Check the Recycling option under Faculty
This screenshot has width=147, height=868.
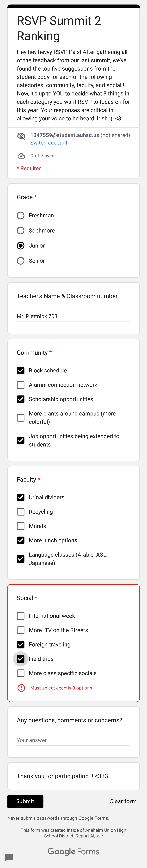[x=21, y=512]
